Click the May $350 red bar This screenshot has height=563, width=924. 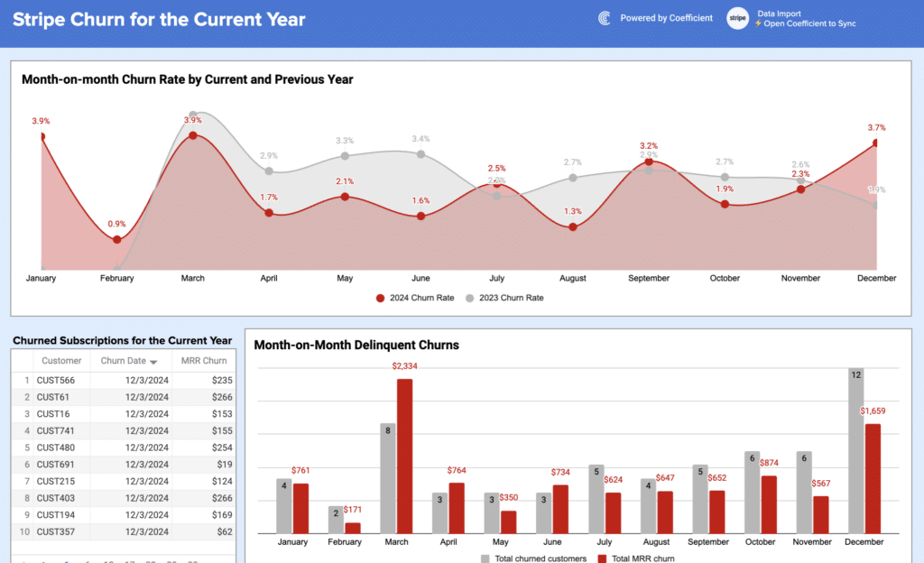point(509,522)
